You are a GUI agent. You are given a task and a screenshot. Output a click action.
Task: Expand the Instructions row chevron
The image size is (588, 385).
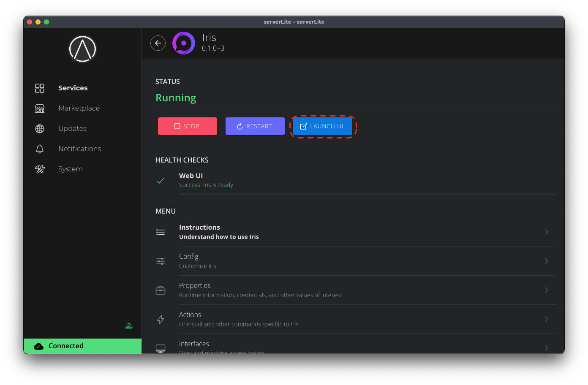coord(546,232)
